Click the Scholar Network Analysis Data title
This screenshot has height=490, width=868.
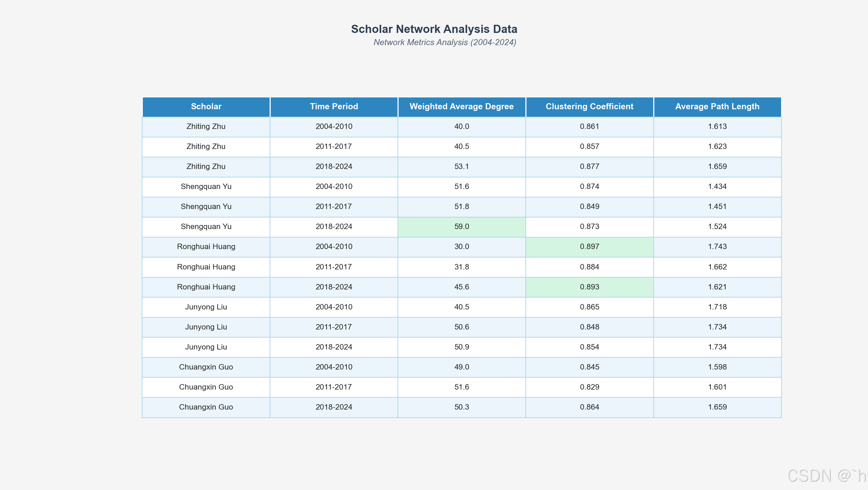pos(434,29)
